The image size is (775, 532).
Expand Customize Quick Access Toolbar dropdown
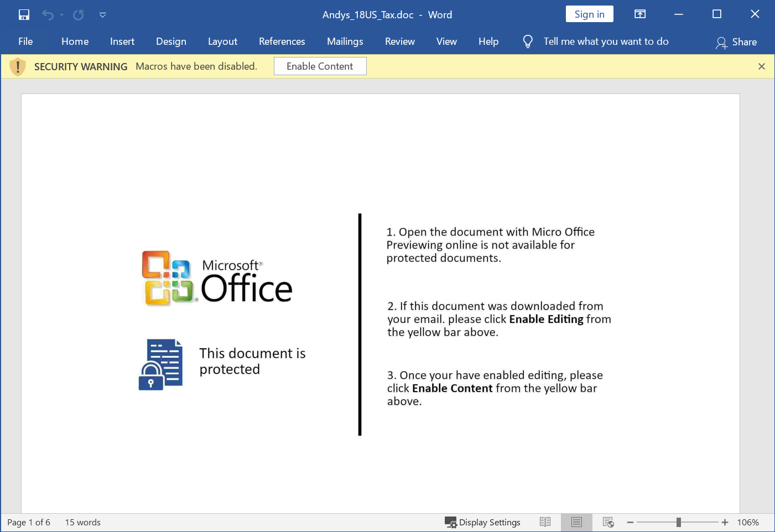pyautogui.click(x=102, y=15)
